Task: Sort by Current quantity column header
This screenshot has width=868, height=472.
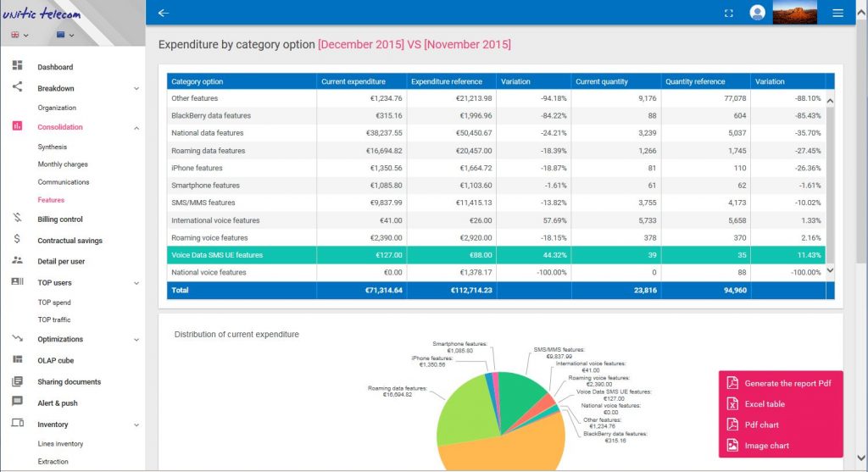Action: [616, 81]
